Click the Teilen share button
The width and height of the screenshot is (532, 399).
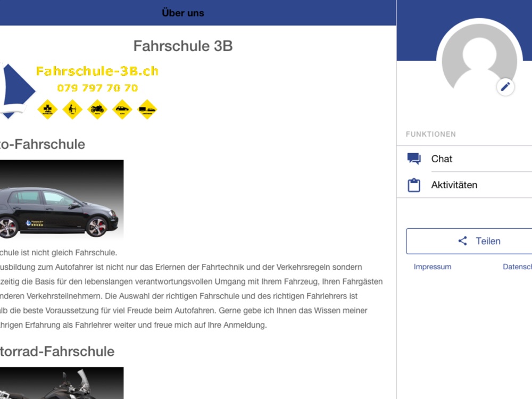pyautogui.click(x=469, y=241)
